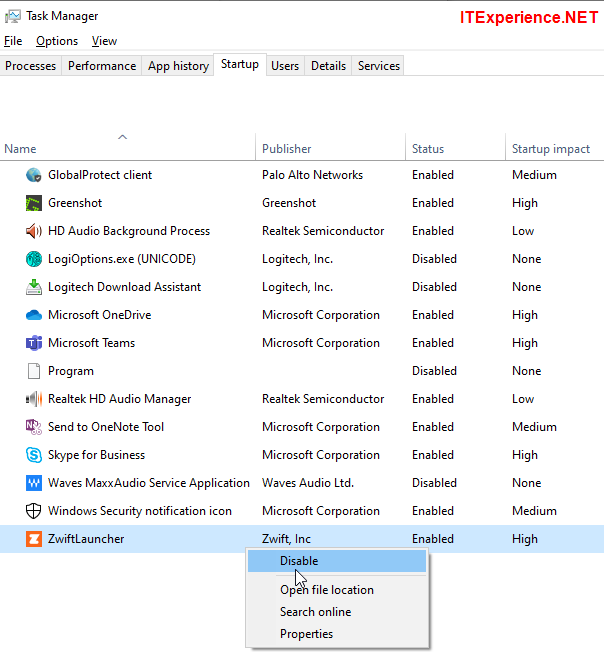Click the Realtek HD Audio Manager icon
This screenshot has height=652, width=604.
point(34,399)
